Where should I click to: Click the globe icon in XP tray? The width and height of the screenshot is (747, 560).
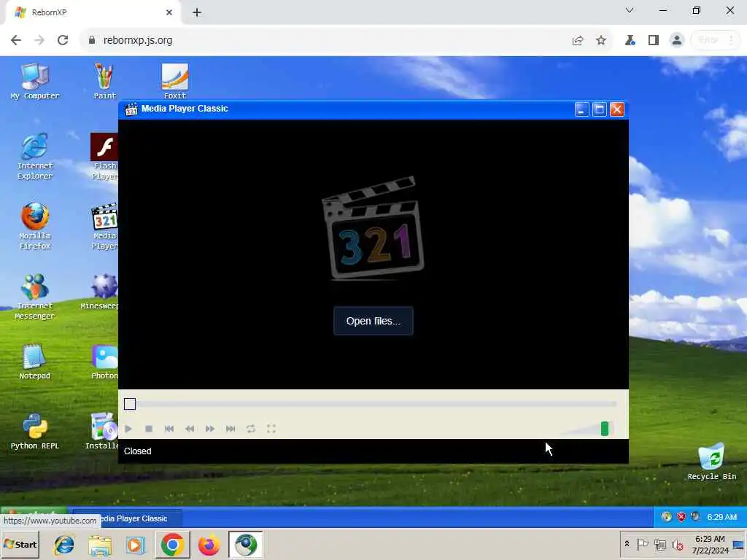[667, 517]
